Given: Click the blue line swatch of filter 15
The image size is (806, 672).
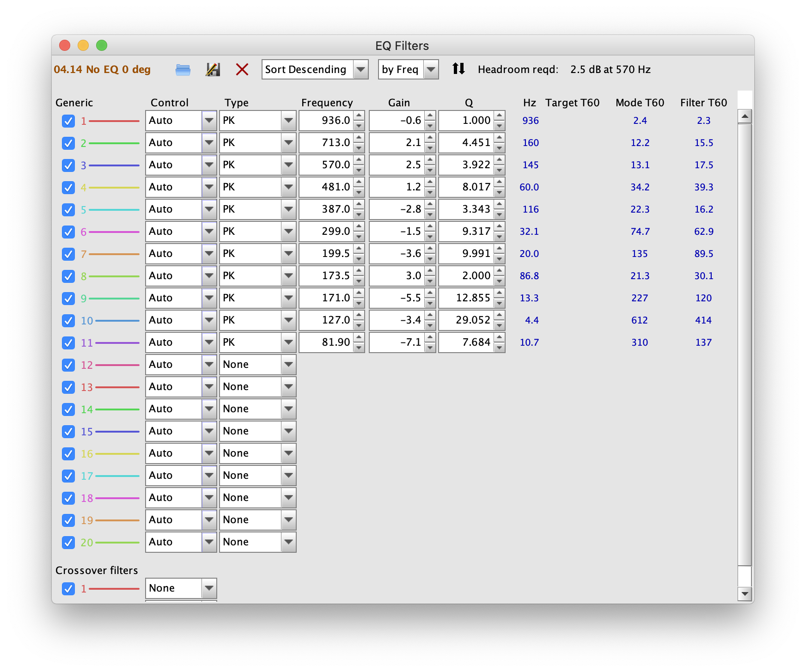Looking at the screenshot, I should (117, 432).
